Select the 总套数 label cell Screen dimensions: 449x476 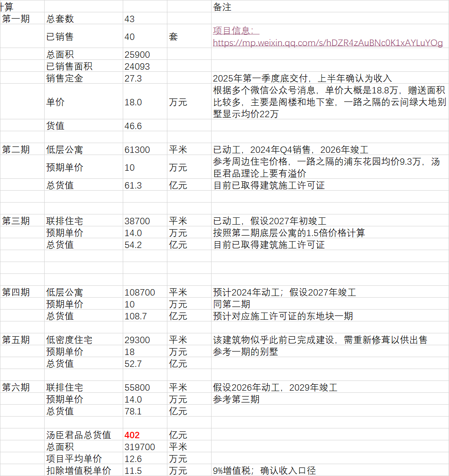pos(84,19)
